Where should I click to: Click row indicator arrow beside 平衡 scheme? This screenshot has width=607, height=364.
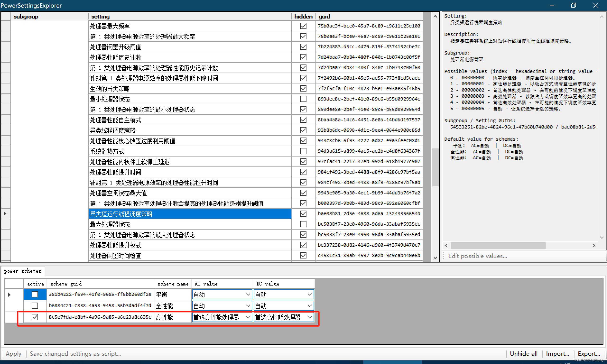coord(9,294)
